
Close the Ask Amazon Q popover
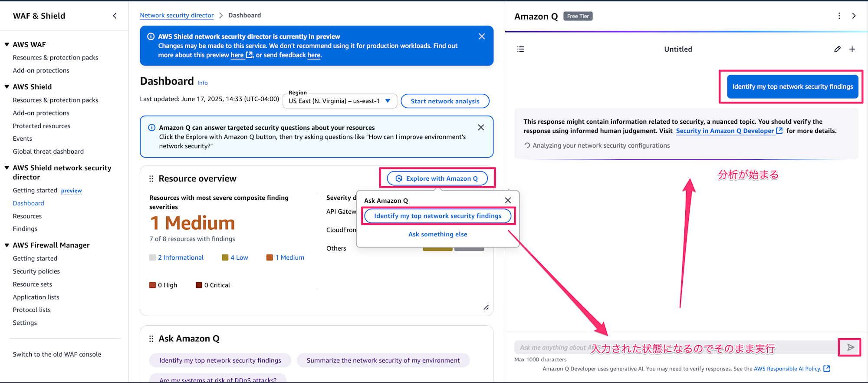[x=508, y=200]
